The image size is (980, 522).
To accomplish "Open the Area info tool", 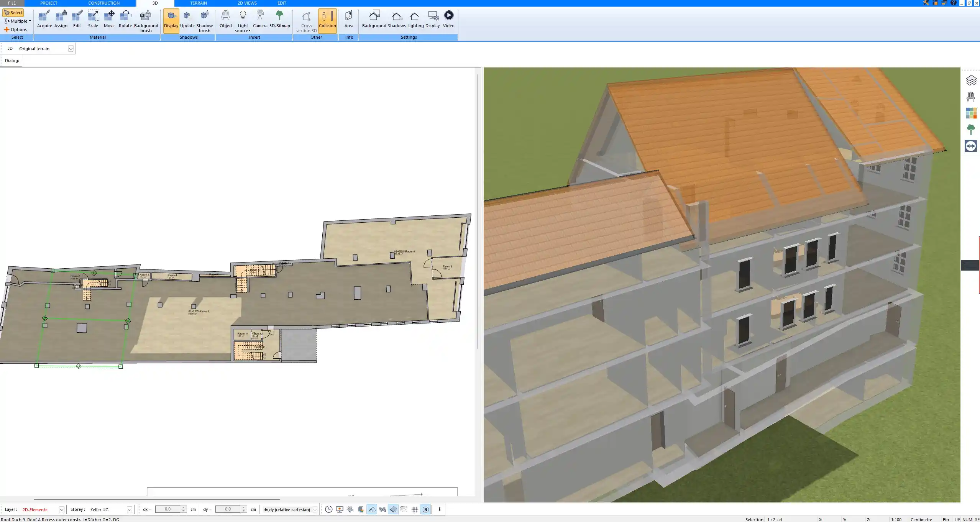I will click(x=349, y=19).
